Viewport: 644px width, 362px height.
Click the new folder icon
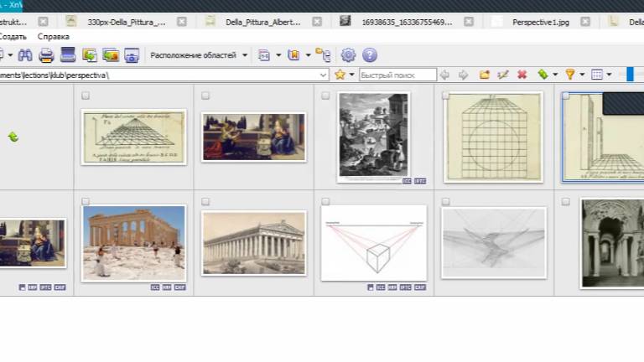pyautogui.click(x=484, y=75)
